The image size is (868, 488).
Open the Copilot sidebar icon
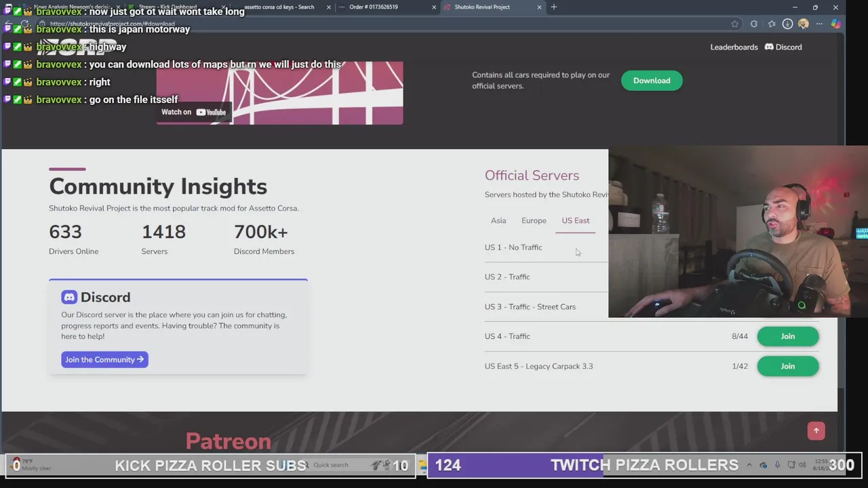click(835, 24)
